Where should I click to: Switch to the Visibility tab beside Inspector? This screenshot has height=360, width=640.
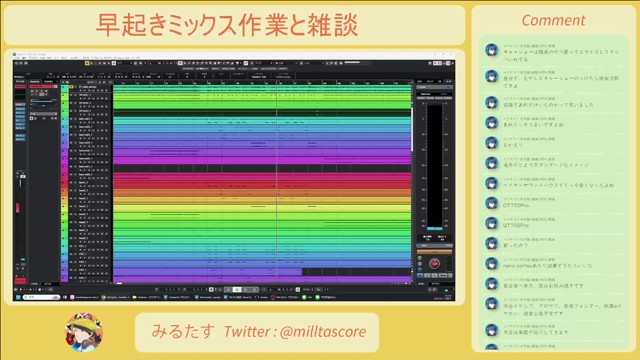(49, 82)
